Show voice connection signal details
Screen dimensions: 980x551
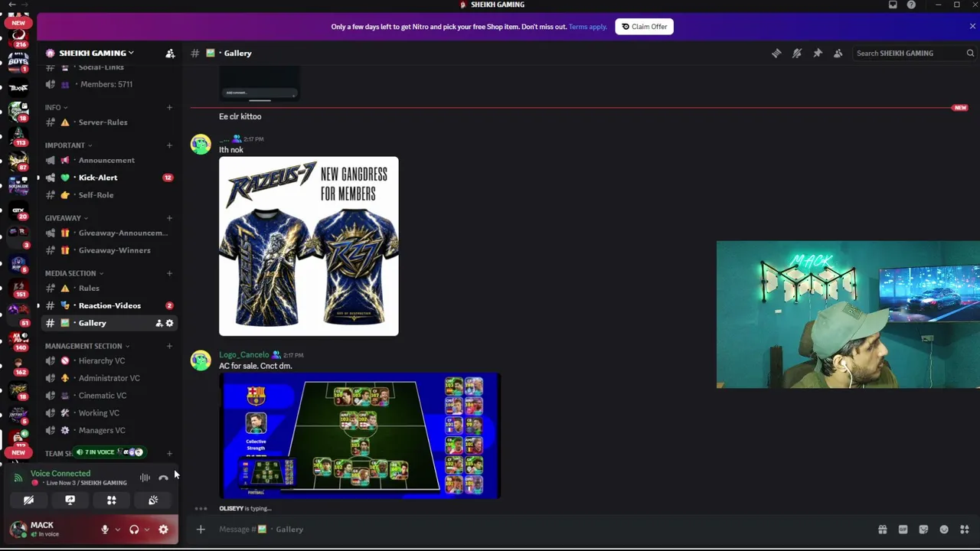click(x=18, y=478)
